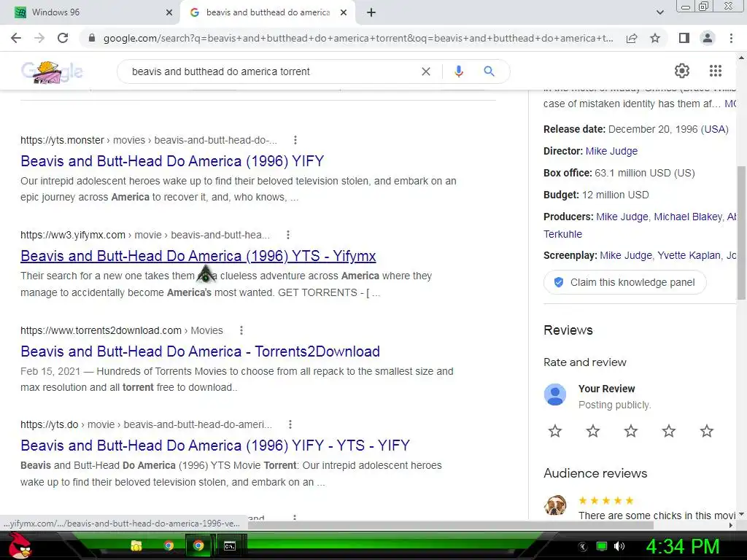Expand hidden system tray icons

(583, 546)
